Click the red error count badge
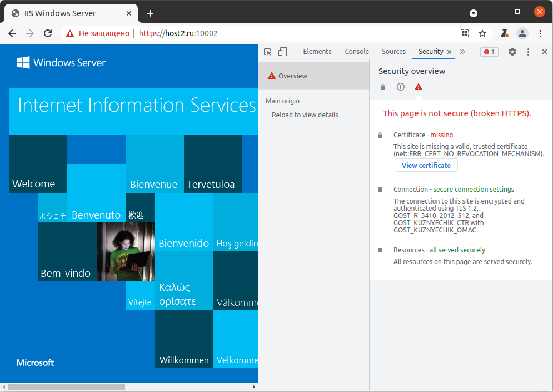 tap(489, 52)
